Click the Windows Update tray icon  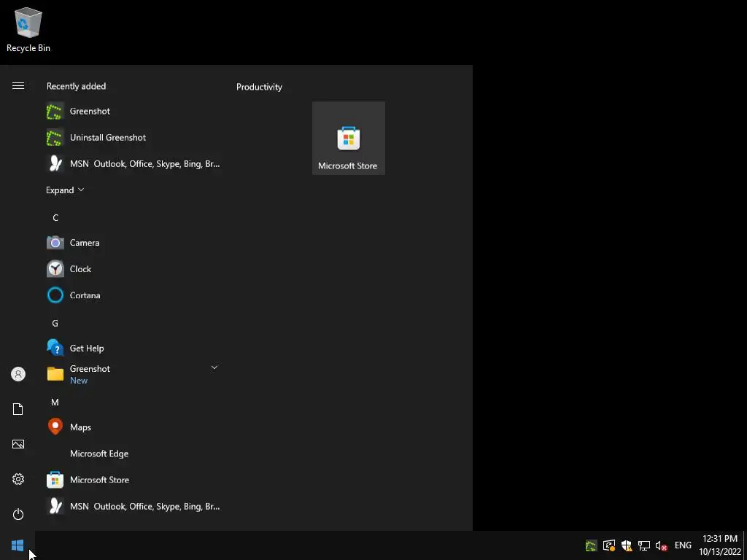[x=609, y=545]
